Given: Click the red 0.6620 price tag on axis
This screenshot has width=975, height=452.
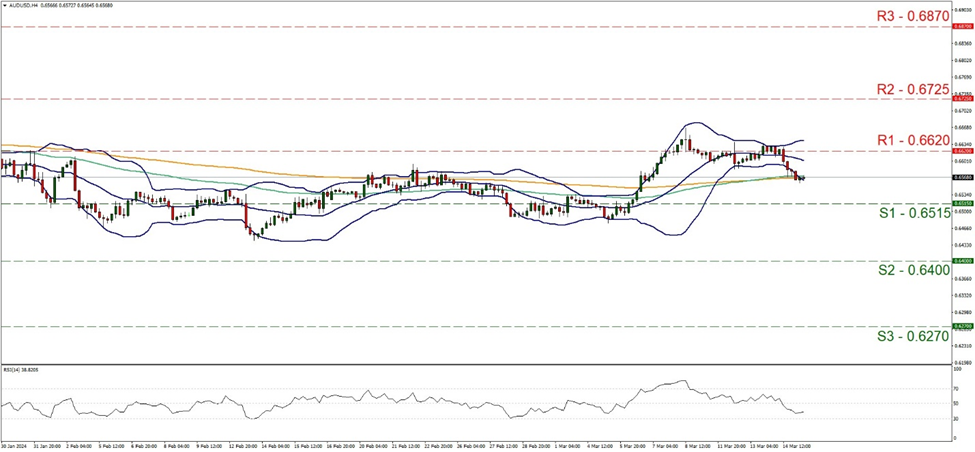Looking at the screenshot, I should point(961,151).
